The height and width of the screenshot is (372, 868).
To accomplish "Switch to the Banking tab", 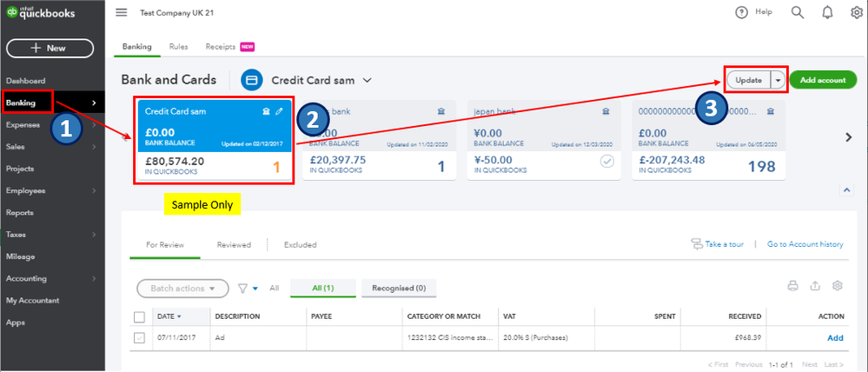I will click(x=136, y=47).
